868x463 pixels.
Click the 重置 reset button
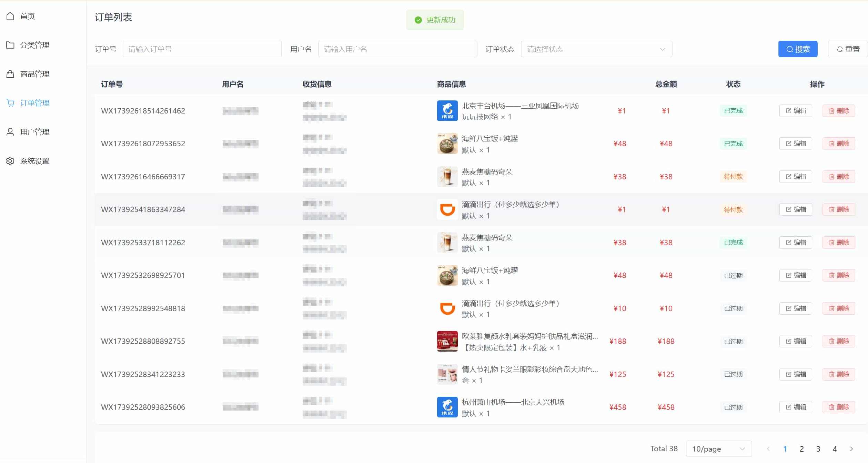point(848,49)
